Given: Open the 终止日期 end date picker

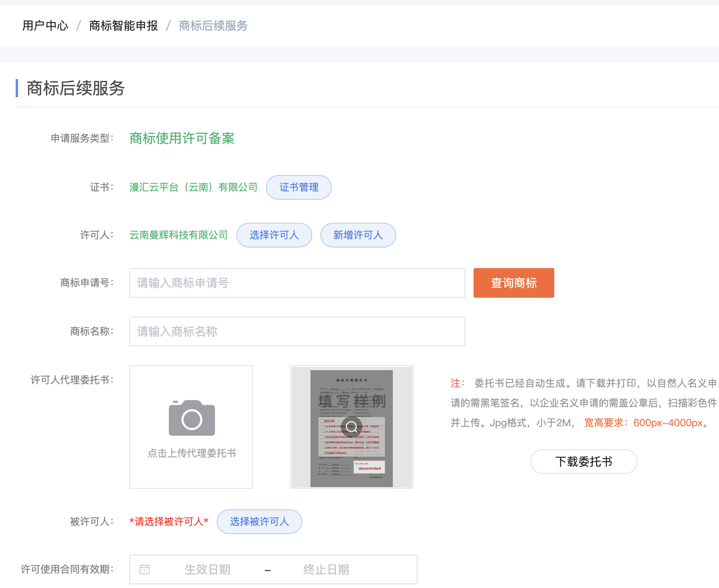Looking at the screenshot, I should click(326, 569).
